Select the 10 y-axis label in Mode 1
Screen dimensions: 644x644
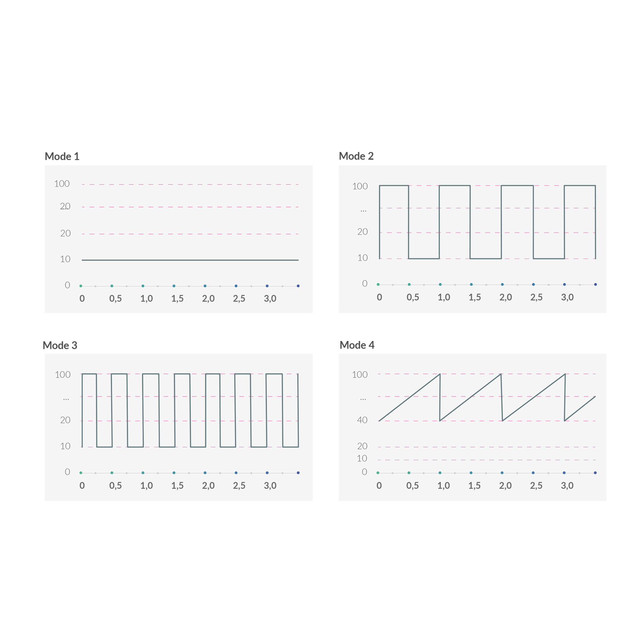click(x=65, y=259)
